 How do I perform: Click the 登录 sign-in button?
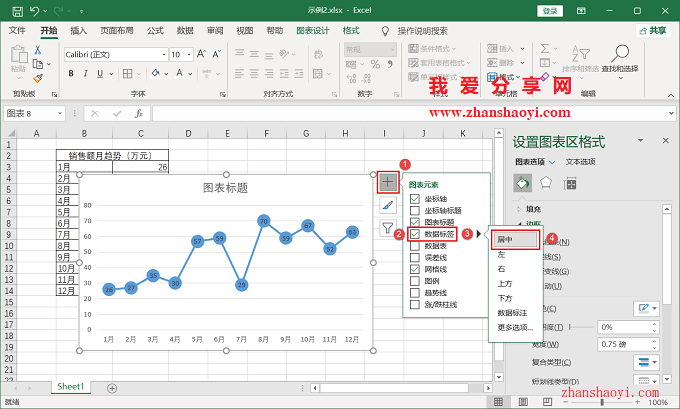[550, 11]
